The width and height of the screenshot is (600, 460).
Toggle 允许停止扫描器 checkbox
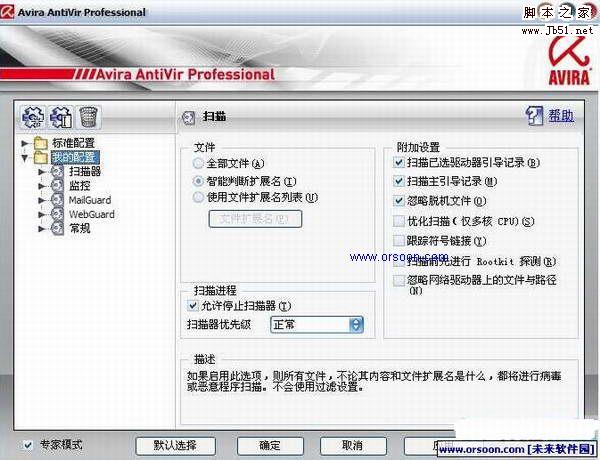click(x=192, y=305)
